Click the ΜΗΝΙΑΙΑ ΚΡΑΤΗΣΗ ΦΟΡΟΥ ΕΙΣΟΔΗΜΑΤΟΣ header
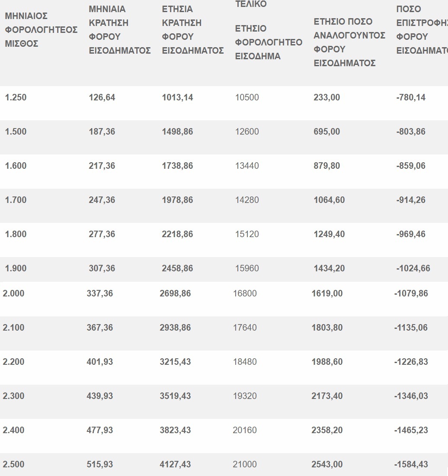The width and height of the screenshot is (448, 476). [119, 30]
